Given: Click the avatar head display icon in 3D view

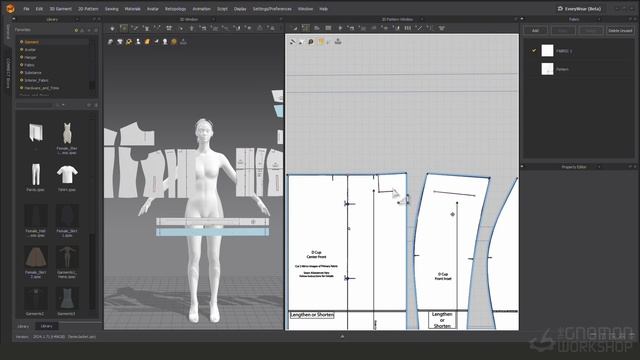Looking at the screenshot, I should click(165, 42).
